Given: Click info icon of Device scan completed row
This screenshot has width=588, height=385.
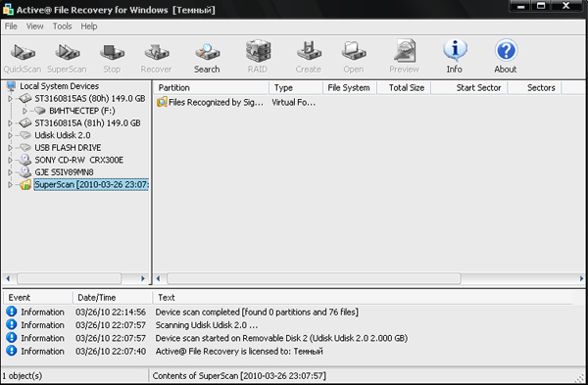Looking at the screenshot, I should pos(12,312).
